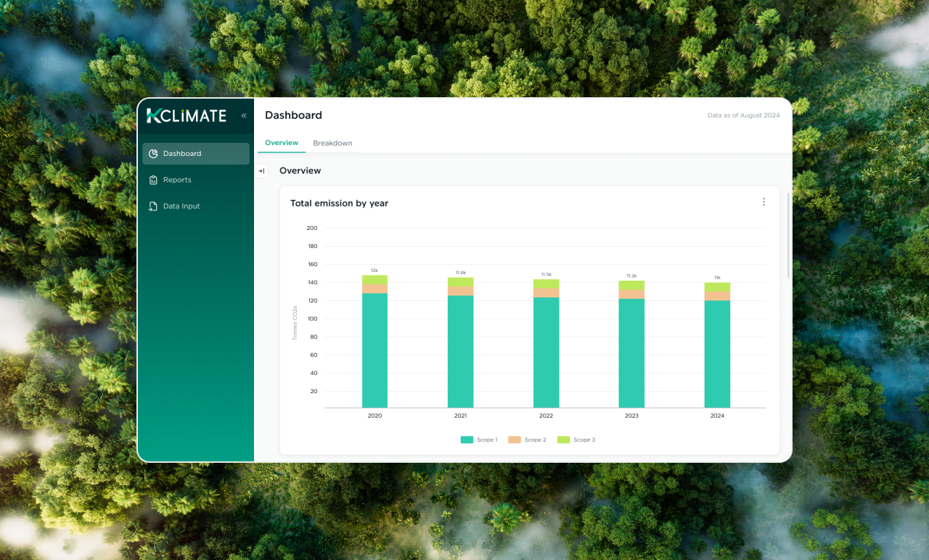This screenshot has width=929, height=560.
Task: Select the Overview tab
Action: [x=282, y=143]
